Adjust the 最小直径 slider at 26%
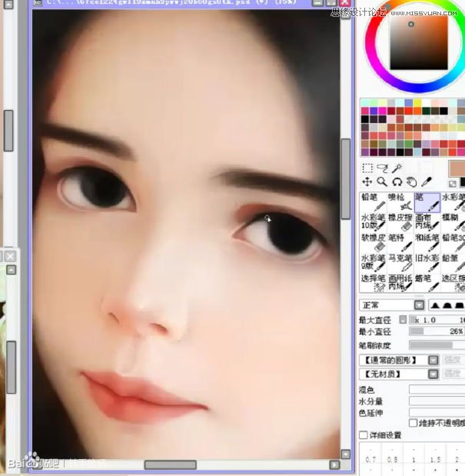The image size is (465, 476). click(x=437, y=331)
